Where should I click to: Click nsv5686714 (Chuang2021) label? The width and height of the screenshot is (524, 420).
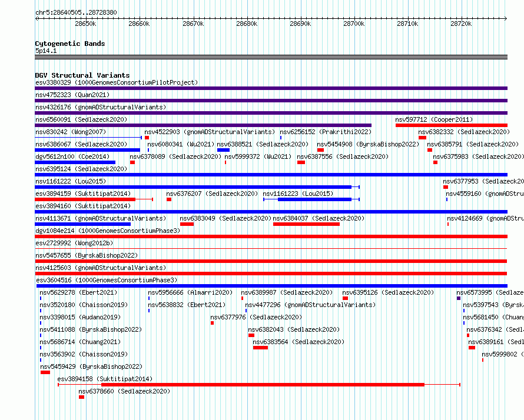tap(80, 342)
